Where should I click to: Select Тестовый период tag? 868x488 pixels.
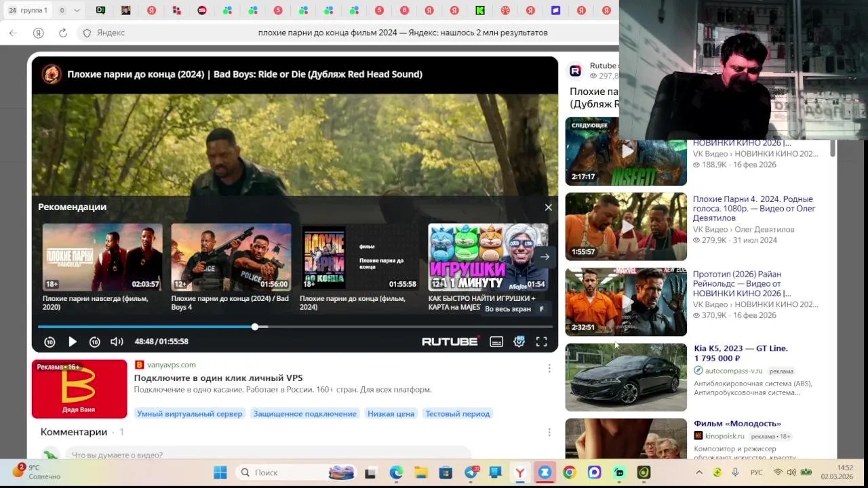458,413
